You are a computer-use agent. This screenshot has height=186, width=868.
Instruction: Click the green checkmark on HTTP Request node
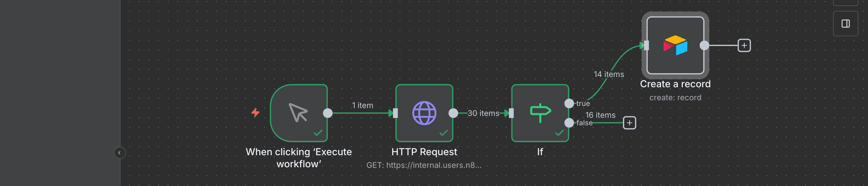pos(443,133)
